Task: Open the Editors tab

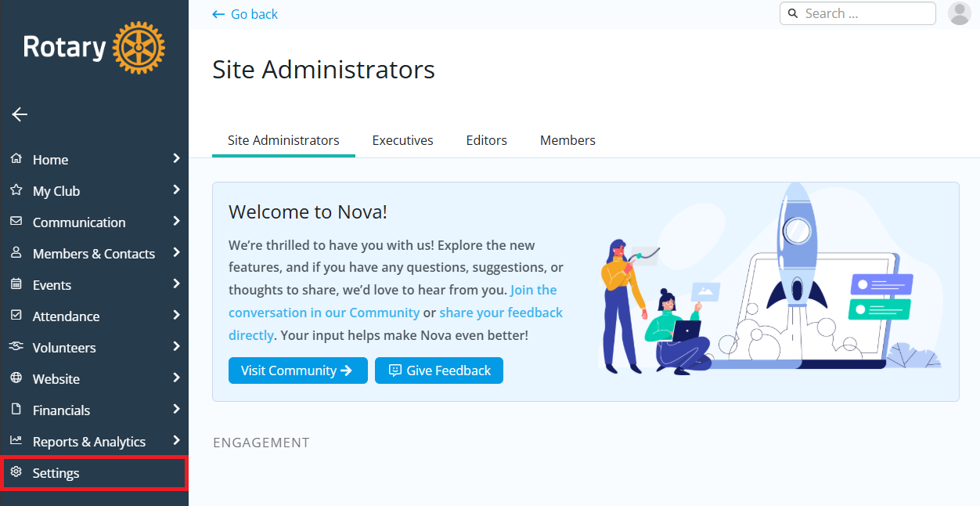Action: (x=486, y=140)
